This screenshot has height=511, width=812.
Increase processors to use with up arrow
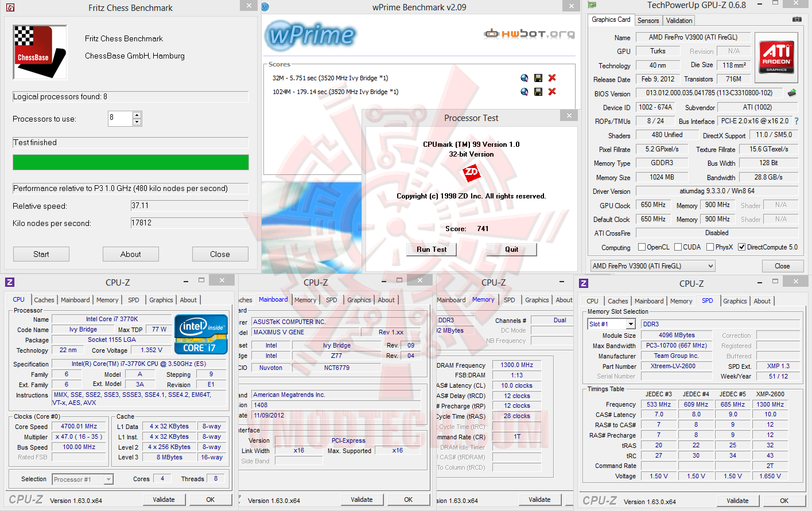[x=137, y=115]
